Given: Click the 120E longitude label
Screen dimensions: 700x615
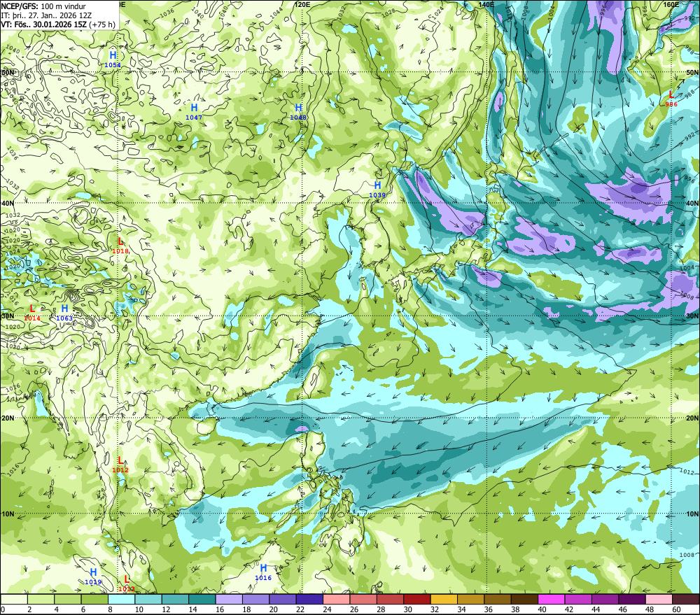Looking at the screenshot, I should [x=302, y=4].
